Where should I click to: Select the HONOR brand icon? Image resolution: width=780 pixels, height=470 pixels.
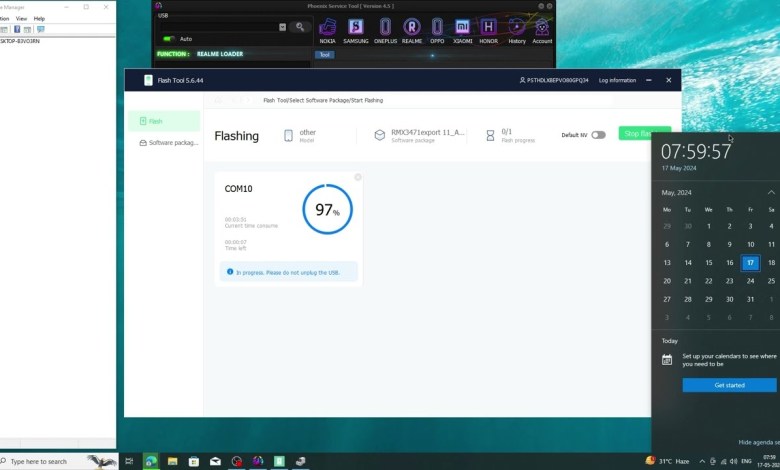[x=488, y=30]
